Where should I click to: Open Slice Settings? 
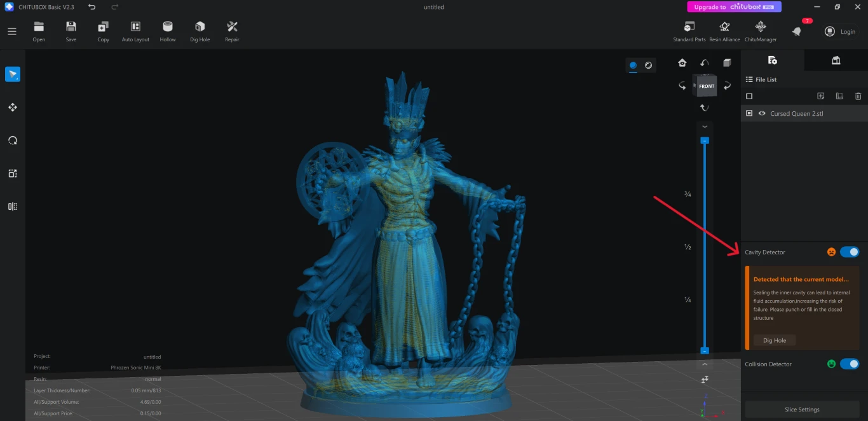pyautogui.click(x=802, y=410)
